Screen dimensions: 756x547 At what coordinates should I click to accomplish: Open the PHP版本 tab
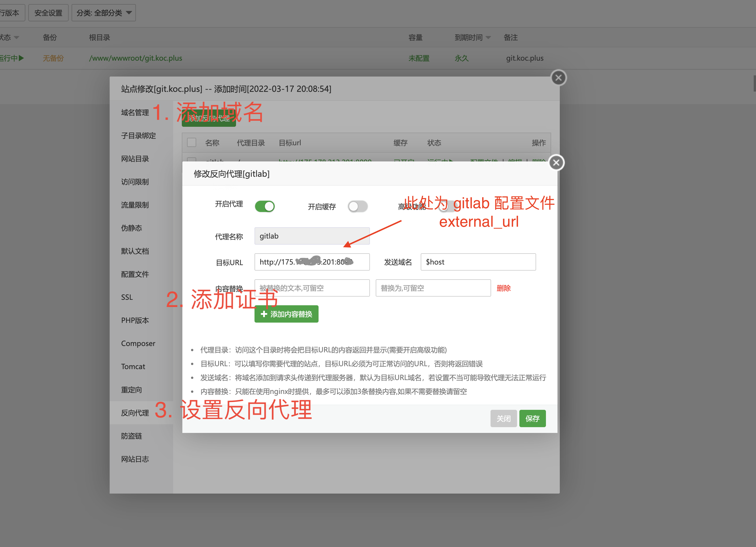click(x=135, y=321)
